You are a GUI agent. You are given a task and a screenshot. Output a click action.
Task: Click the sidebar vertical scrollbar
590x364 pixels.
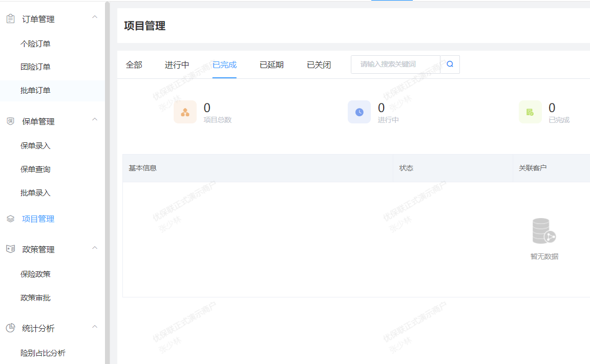pyautogui.click(x=107, y=183)
